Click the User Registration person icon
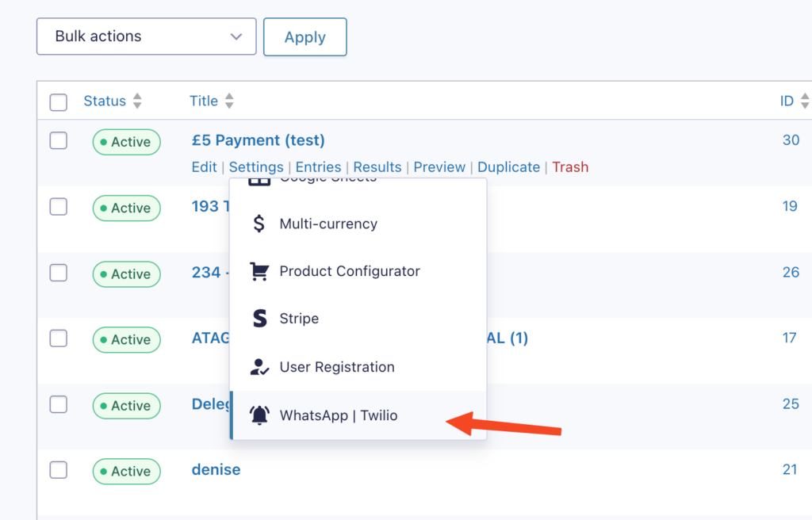Screen dimensions: 812x520 (x=259, y=367)
